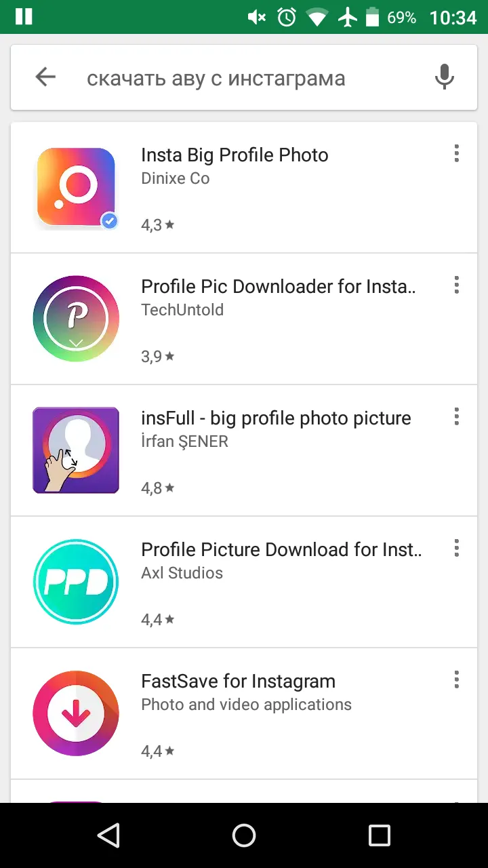Open the TechUntold Profile Pic Downloader icon

click(x=76, y=319)
